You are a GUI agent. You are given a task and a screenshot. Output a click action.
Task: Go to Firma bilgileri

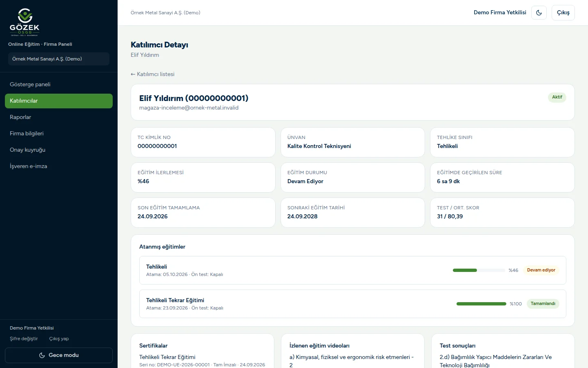(59, 134)
